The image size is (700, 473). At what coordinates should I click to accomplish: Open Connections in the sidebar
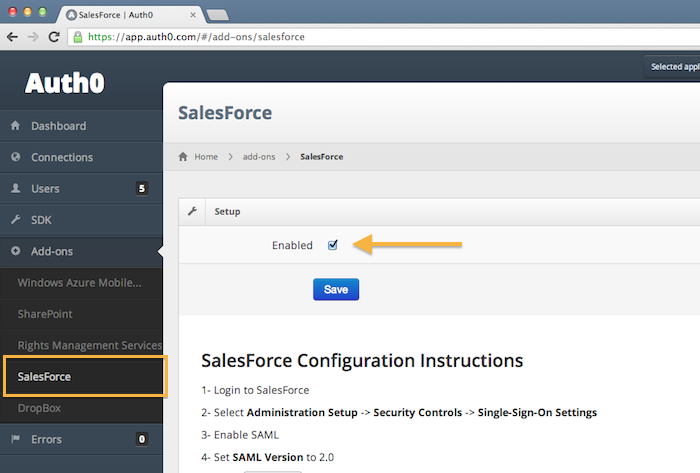coord(81,157)
